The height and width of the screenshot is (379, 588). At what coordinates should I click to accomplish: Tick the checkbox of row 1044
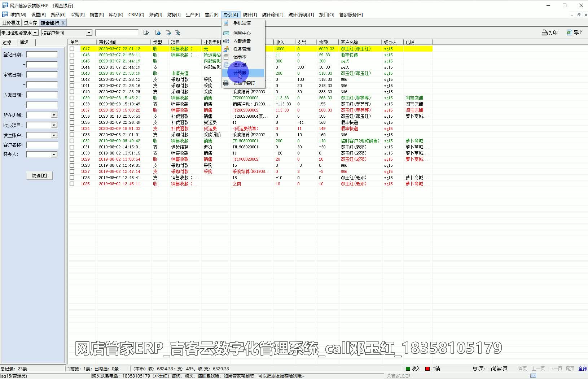pos(72,67)
